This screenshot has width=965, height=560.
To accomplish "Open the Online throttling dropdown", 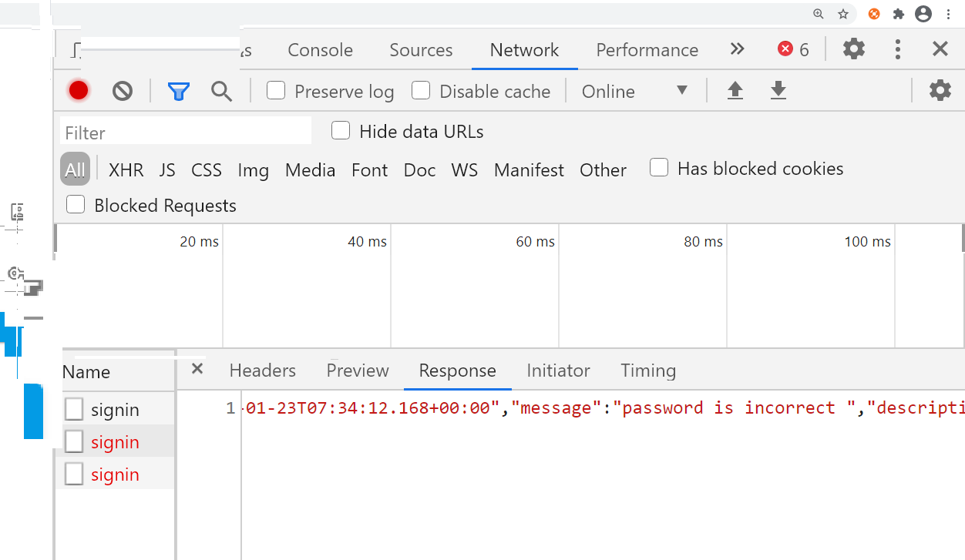I will [634, 91].
